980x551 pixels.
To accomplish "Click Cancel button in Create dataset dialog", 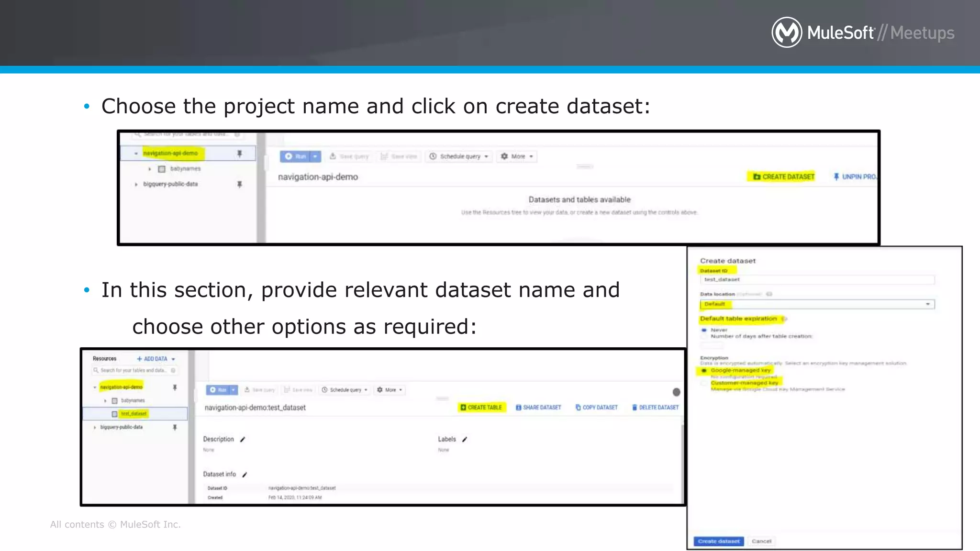I will (761, 541).
